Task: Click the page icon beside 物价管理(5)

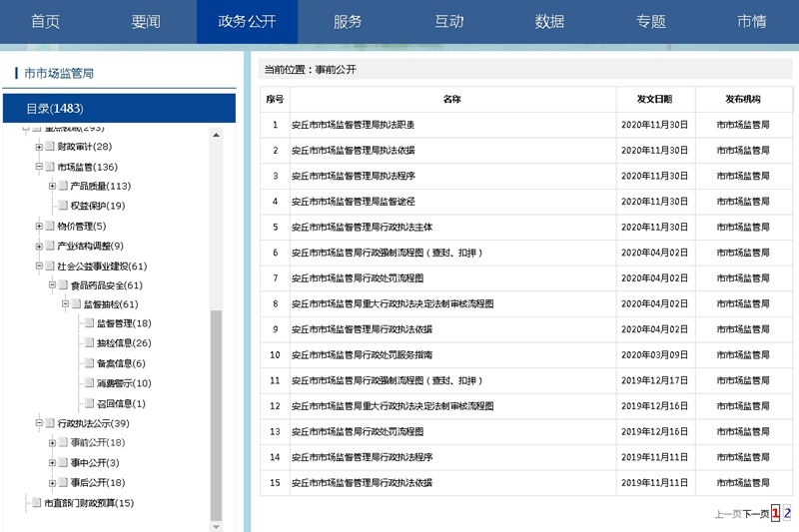Action: point(49,226)
